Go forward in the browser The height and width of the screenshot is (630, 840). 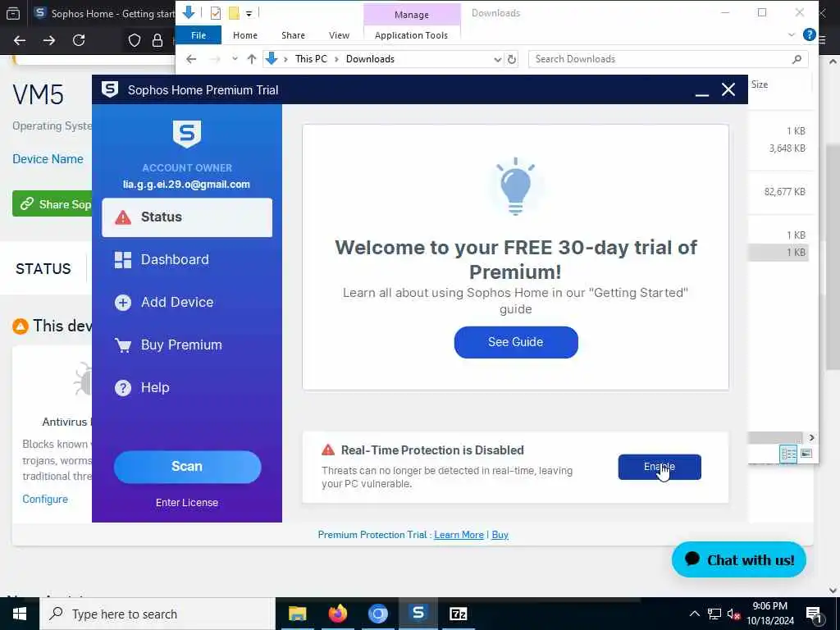click(x=49, y=40)
